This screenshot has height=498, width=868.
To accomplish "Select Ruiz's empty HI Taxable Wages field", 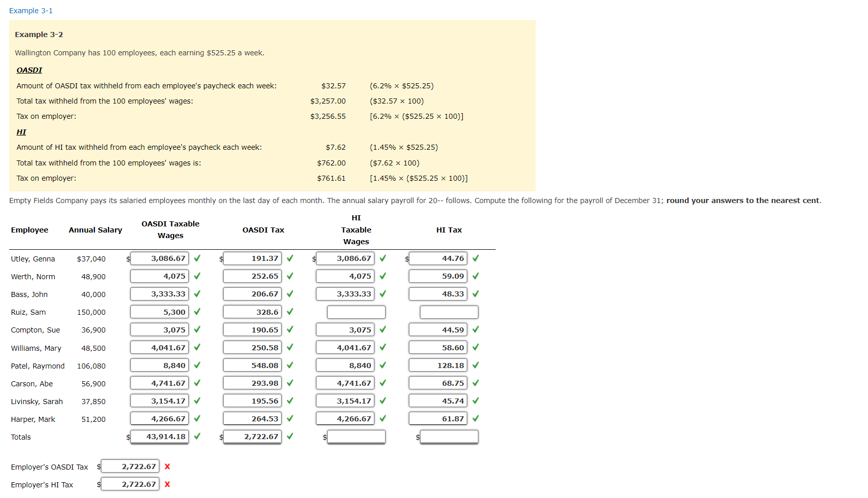I will tap(356, 312).
